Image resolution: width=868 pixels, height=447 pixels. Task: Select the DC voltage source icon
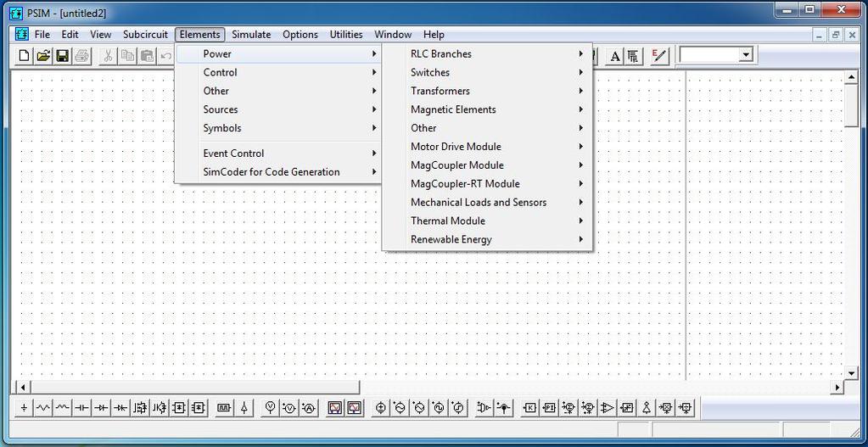(381, 408)
